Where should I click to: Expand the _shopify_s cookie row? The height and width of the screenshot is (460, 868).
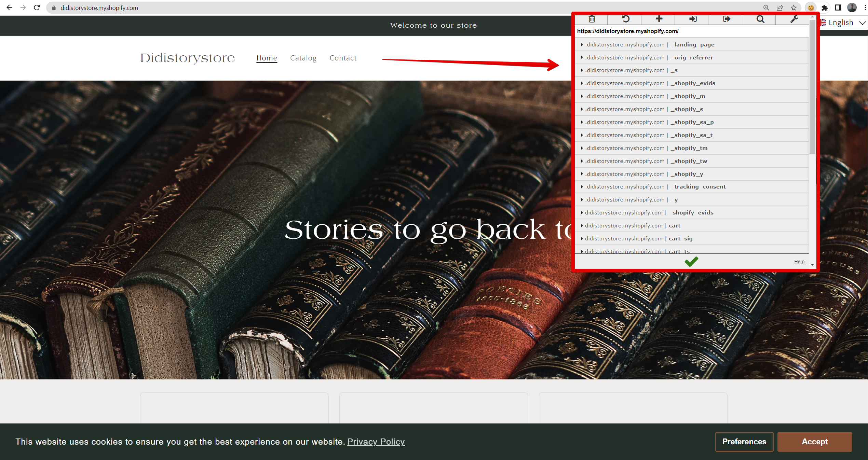(692, 109)
